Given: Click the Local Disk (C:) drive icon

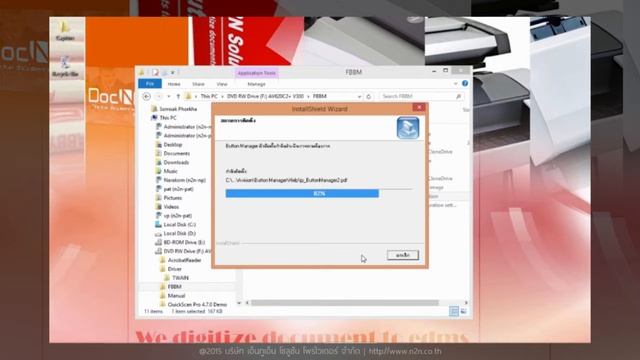Looking at the screenshot, I should tap(158, 224).
